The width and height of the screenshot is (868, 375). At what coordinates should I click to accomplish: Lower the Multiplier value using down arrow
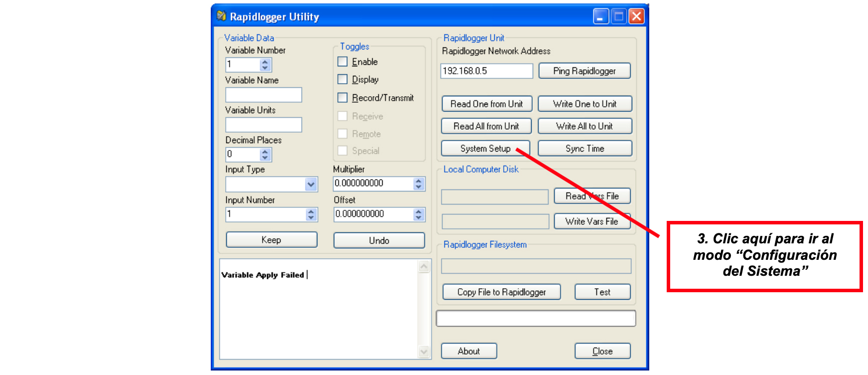point(419,187)
